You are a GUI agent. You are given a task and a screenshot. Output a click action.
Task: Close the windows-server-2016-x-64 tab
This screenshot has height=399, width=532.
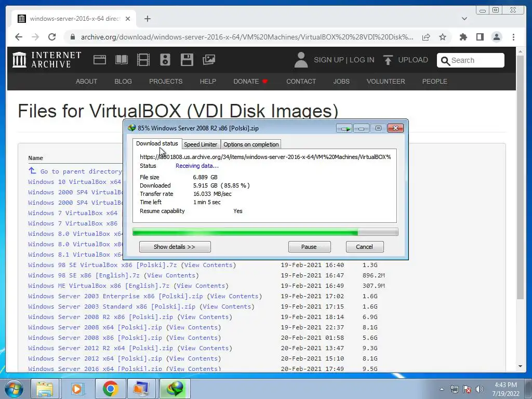click(128, 19)
